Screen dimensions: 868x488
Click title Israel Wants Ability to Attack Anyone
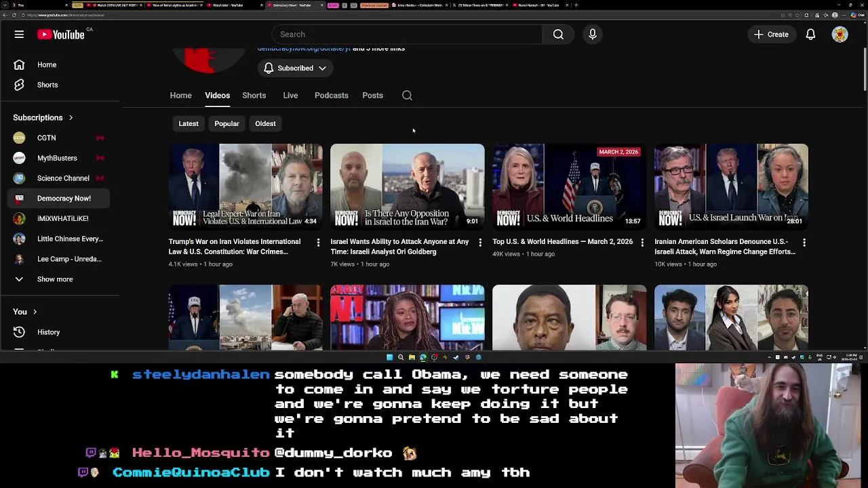coord(399,247)
